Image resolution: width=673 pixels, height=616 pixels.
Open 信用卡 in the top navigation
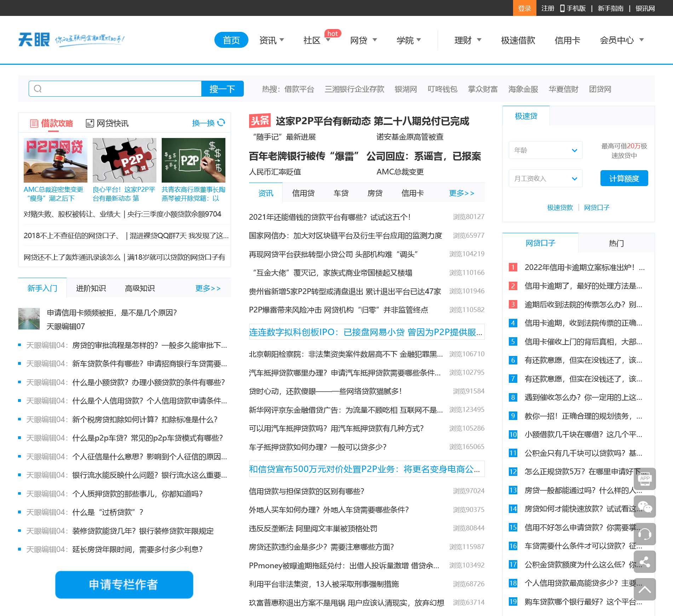[568, 40]
